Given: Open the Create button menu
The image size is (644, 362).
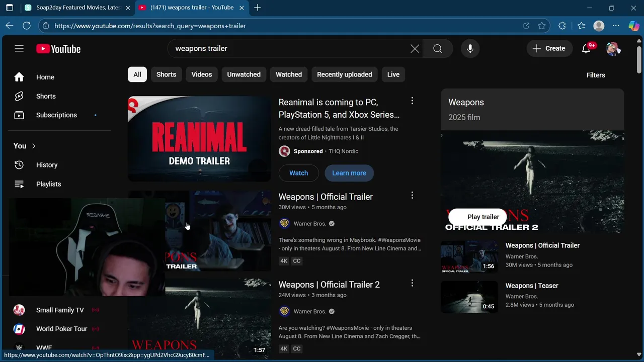Looking at the screenshot, I should pos(549,49).
